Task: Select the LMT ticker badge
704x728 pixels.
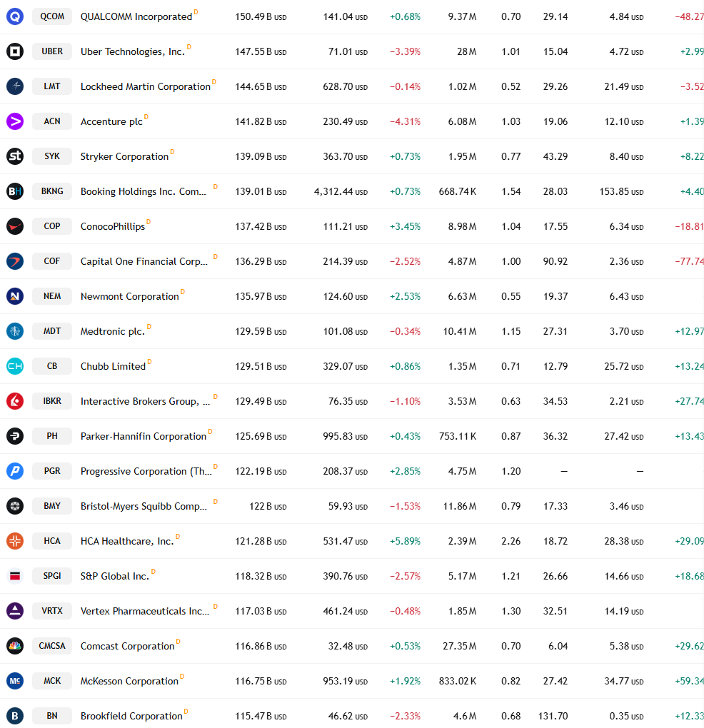Action: pos(52,86)
